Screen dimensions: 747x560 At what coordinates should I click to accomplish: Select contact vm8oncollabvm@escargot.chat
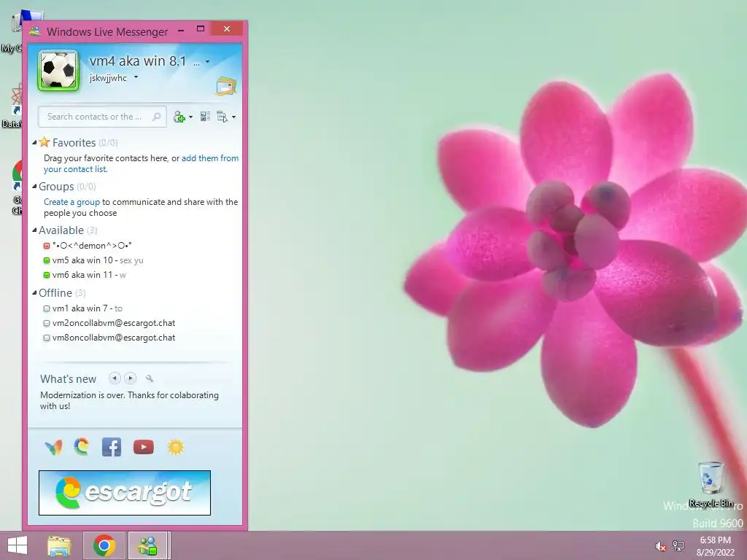pyautogui.click(x=114, y=338)
